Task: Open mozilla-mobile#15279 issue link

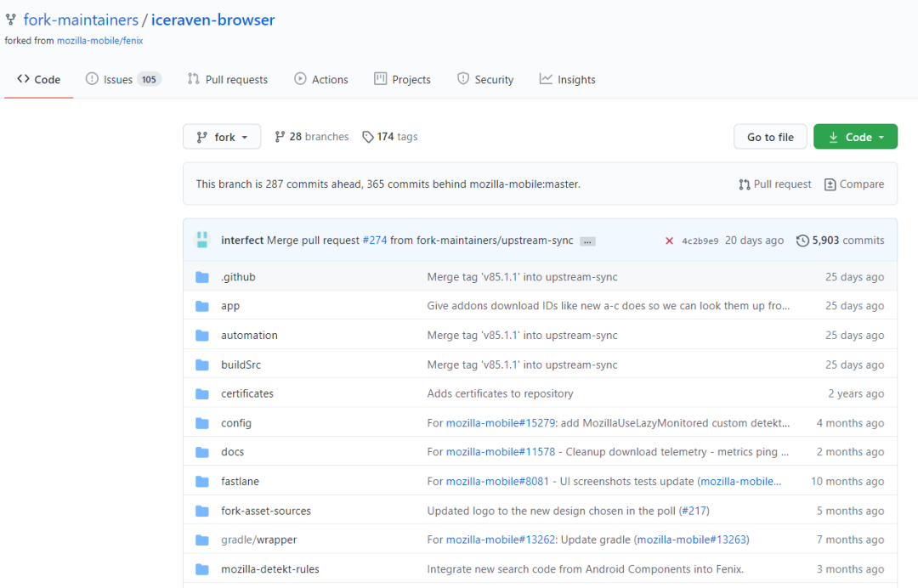Action: click(501, 423)
